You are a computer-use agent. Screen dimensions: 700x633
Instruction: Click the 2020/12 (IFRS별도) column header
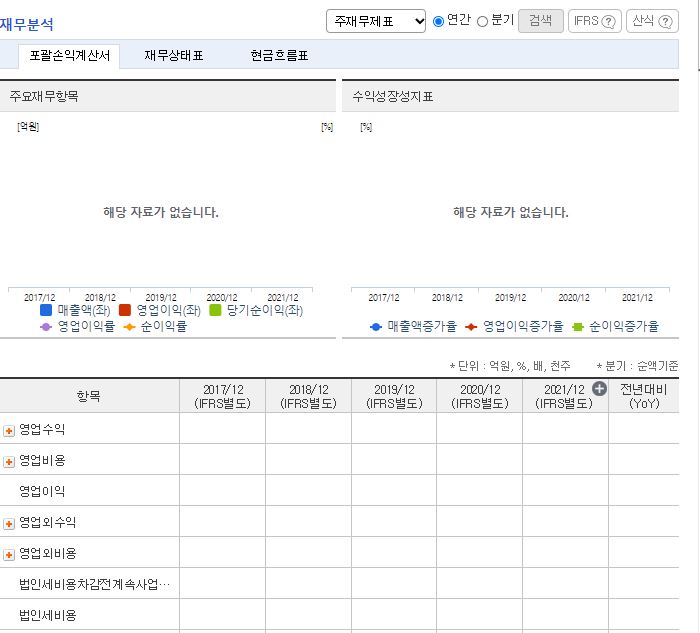coord(480,396)
